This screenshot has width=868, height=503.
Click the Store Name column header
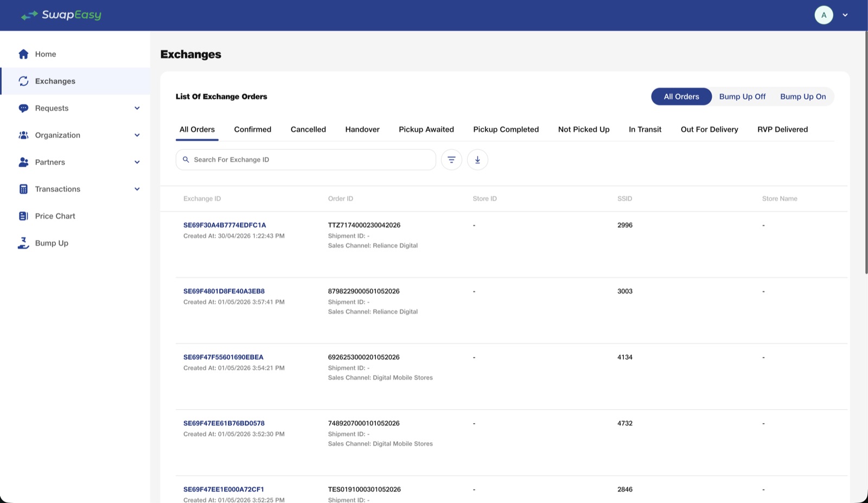pyautogui.click(x=780, y=199)
